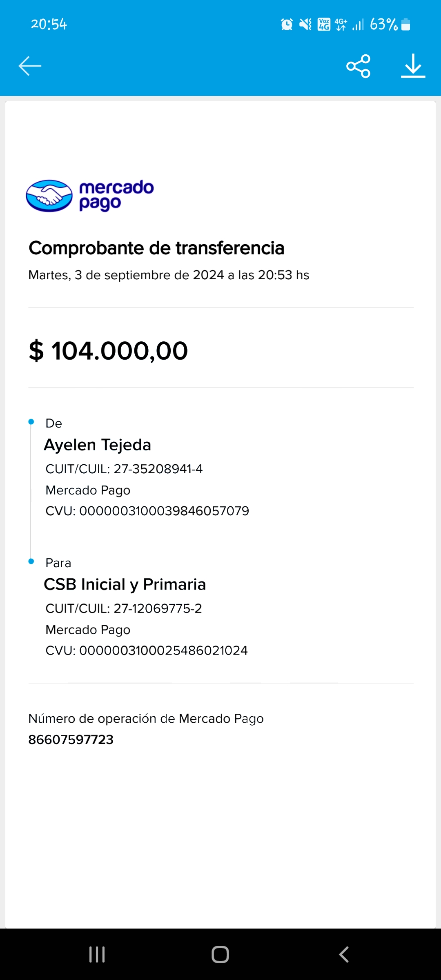Viewport: 441px width, 980px height.
Task: Tap the Mercado Pago handshake logo
Action: [49, 196]
